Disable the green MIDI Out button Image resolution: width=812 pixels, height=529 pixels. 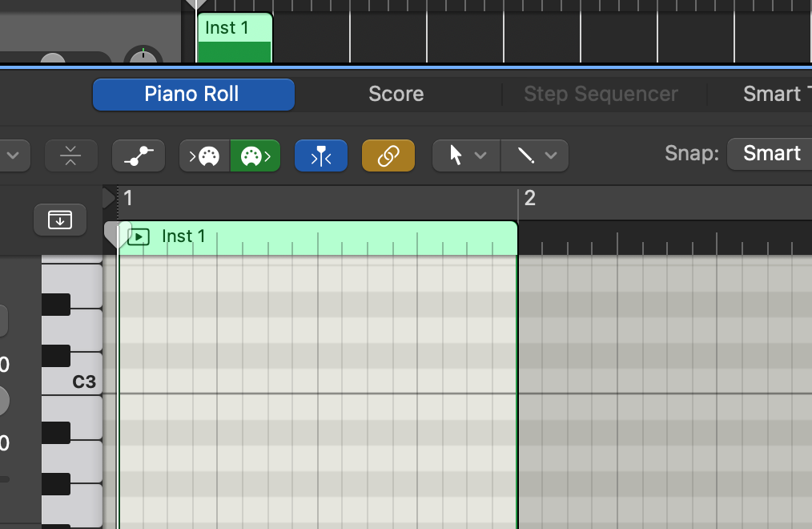pyautogui.click(x=256, y=155)
